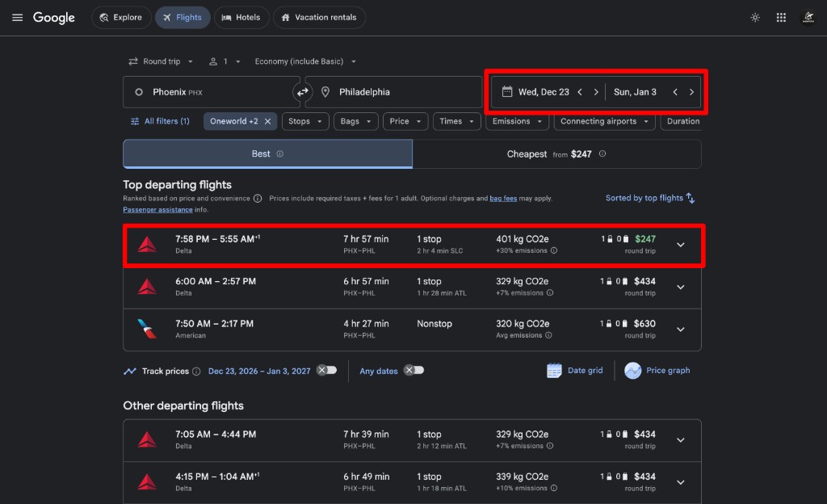Show info about Cheapest option
827x504 pixels.
pos(602,153)
